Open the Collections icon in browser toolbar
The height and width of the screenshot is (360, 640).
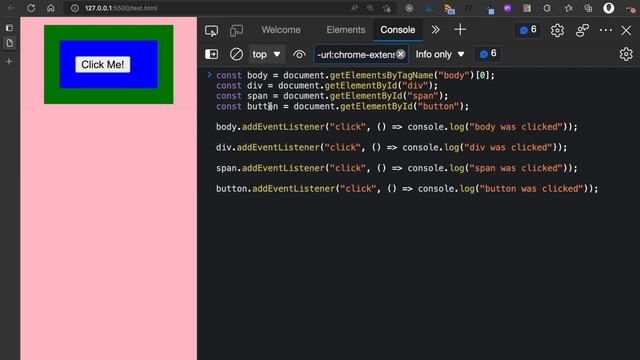pos(588,8)
